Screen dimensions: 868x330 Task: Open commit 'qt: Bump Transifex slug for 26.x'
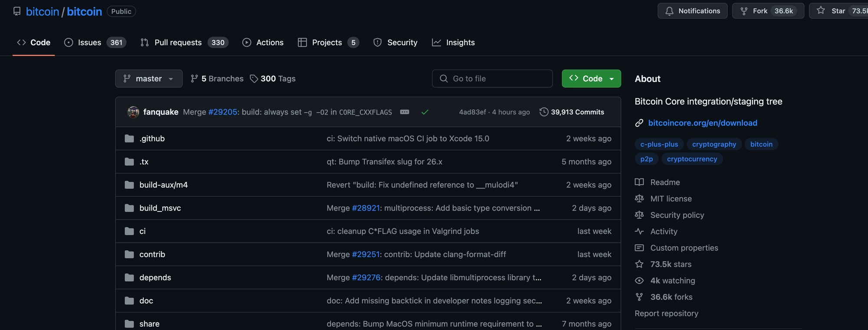[385, 162]
